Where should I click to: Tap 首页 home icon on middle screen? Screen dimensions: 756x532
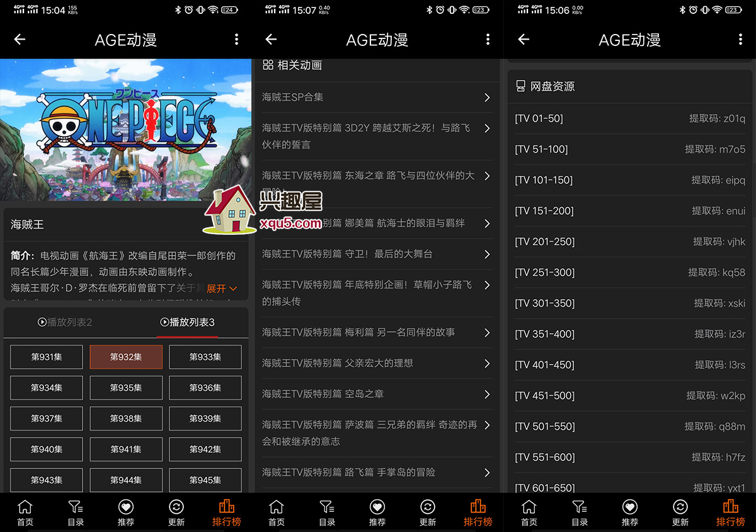coord(277,512)
